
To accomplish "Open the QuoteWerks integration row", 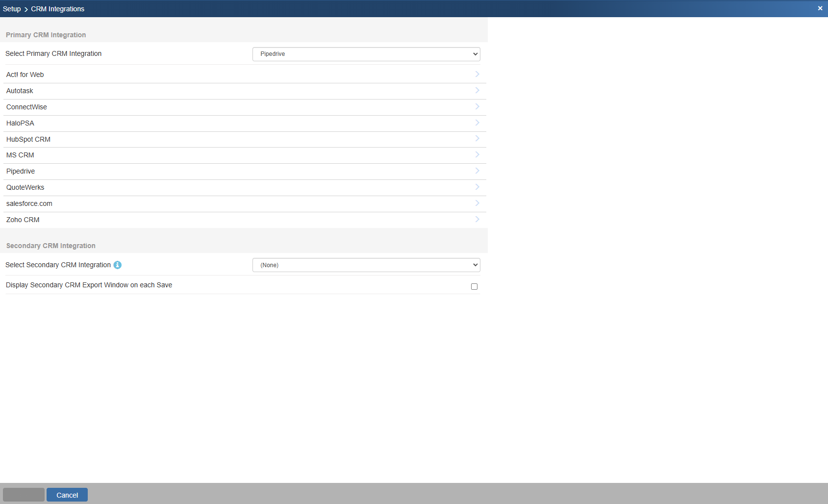I will coord(245,188).
